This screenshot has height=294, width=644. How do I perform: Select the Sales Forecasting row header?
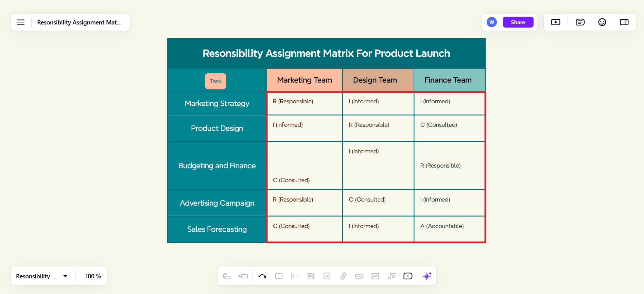point(217,229)
